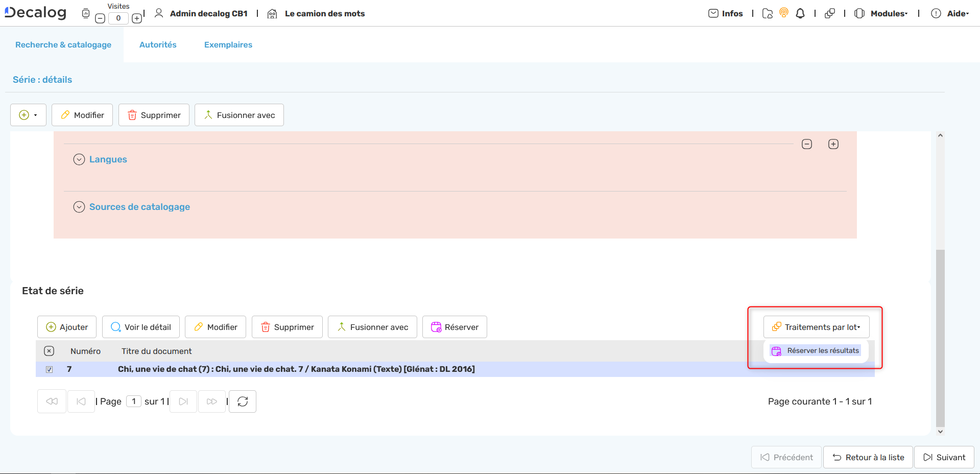The height and width of the screenshot is (474, 980).
Task: Click the orange broadcast alert icon
Action: tap(784, 13)
